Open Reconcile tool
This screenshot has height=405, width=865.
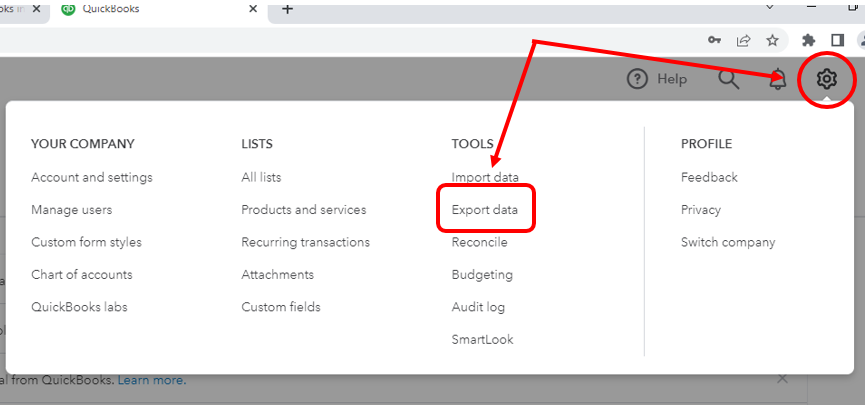(479, 242)
